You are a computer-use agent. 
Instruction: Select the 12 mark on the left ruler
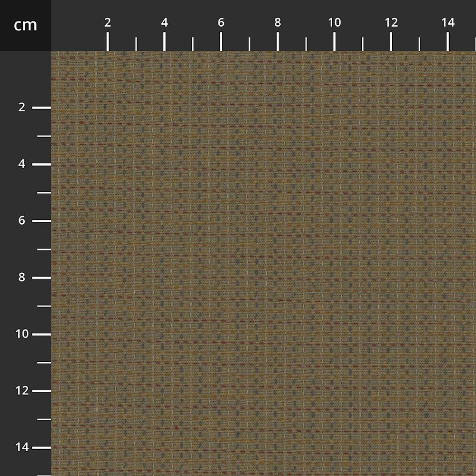coord(22,391)
